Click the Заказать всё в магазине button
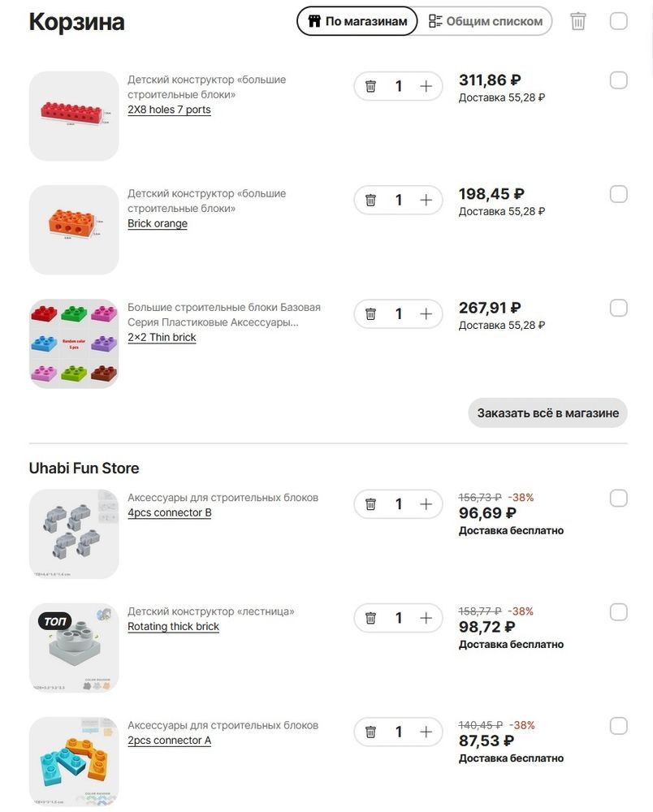The image size is (653, 812). 547,412
